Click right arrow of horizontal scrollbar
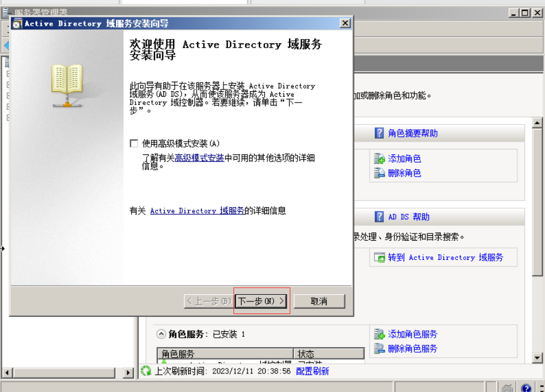The height and width of the screenshot is (392, 545). click(x=128, y=373)
